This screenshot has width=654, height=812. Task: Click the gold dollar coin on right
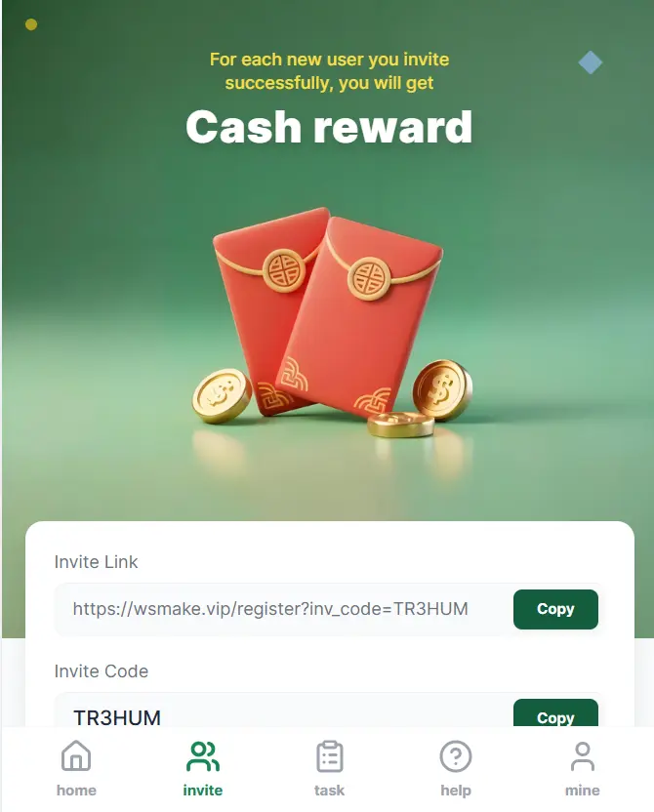pos(442,389)
